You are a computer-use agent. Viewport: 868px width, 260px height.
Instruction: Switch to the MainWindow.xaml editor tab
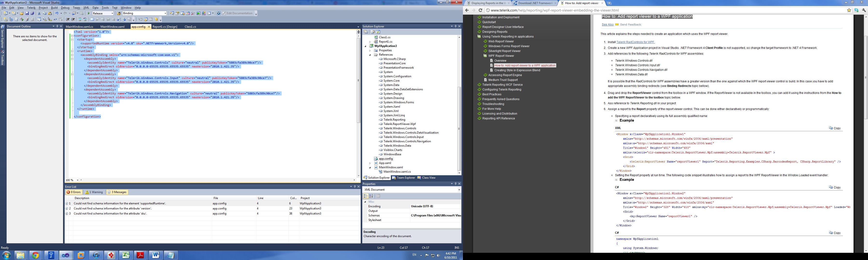point(112,26)
